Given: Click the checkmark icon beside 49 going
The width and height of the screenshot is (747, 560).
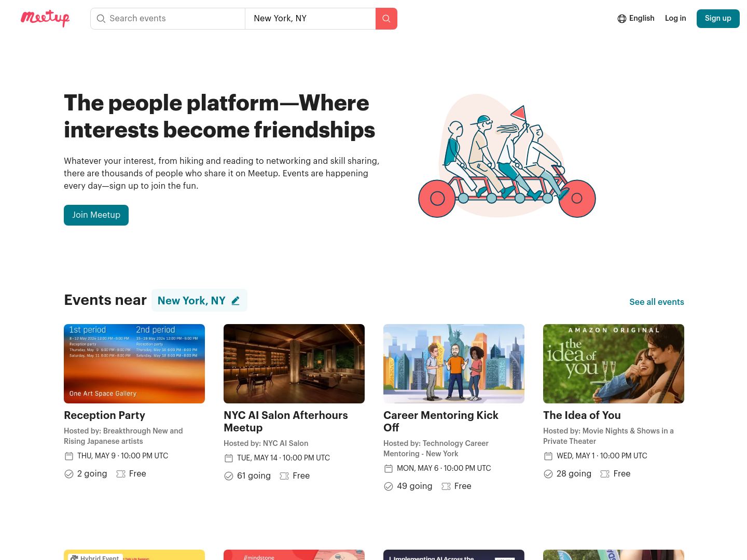Looking at the screenshot, I should coord(389,486).
